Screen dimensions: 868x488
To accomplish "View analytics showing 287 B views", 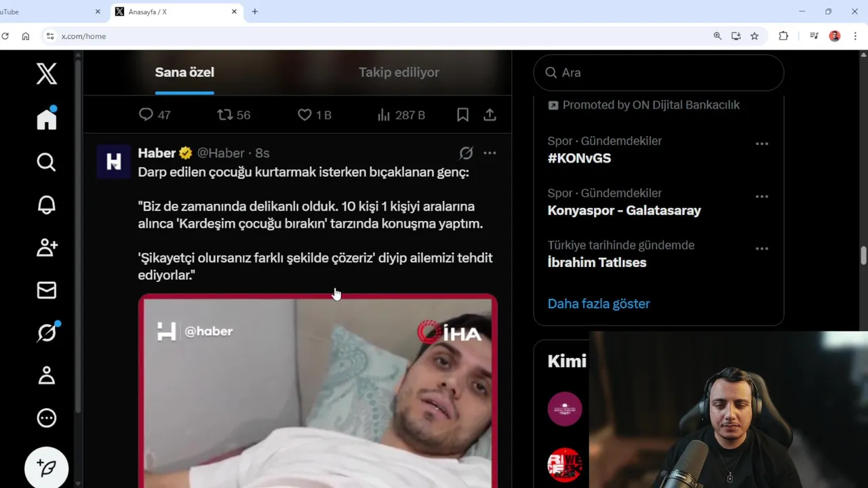I will 401,115.
